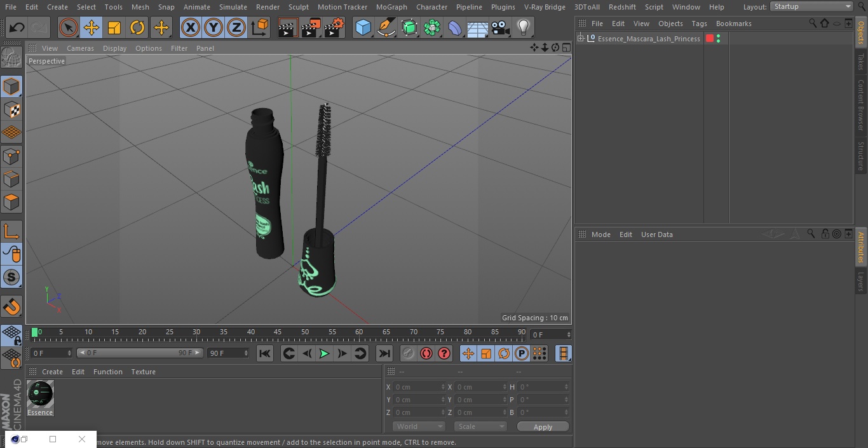Viewport: 868px width, 448px height.
Task: Toggle Z axis lock
Action: click(x=236, y=27)
